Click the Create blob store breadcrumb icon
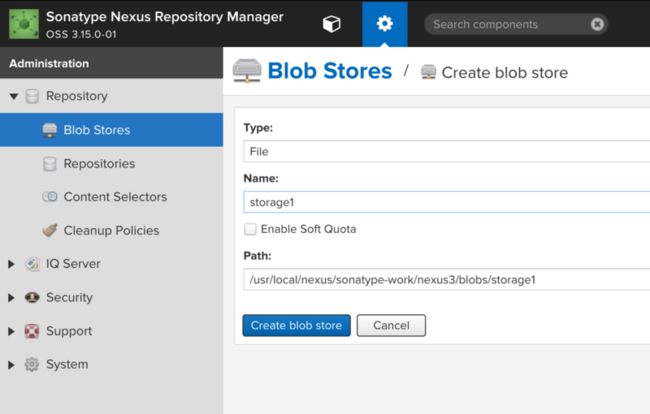The width and height of the screenshot is (650, 414). click(x=429, y=72)
